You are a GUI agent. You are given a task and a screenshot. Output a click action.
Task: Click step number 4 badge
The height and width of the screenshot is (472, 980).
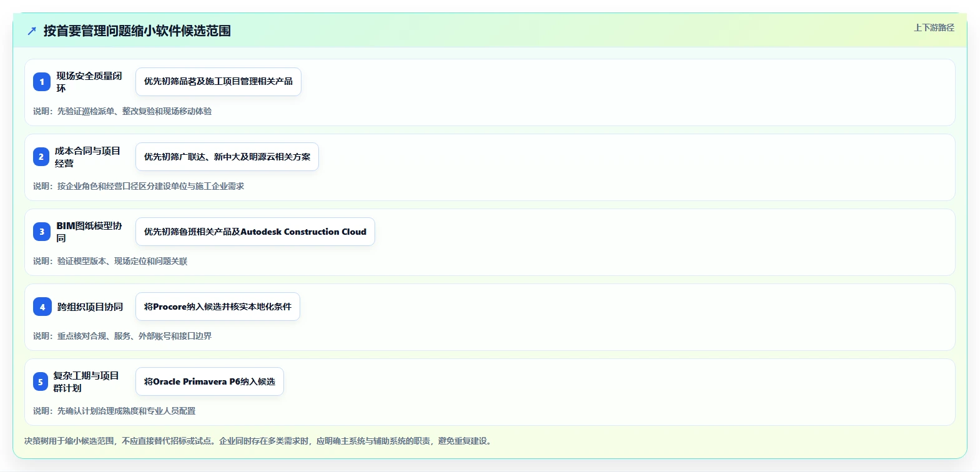pyautogui.click(x=42, y=307)
